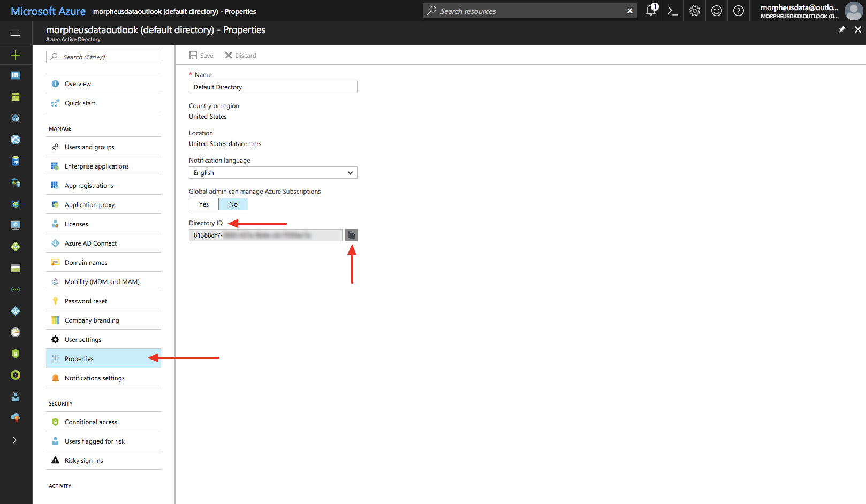Open Help and support person icon
This screenshot has width=866, height=504.
[x=16, y=396]
